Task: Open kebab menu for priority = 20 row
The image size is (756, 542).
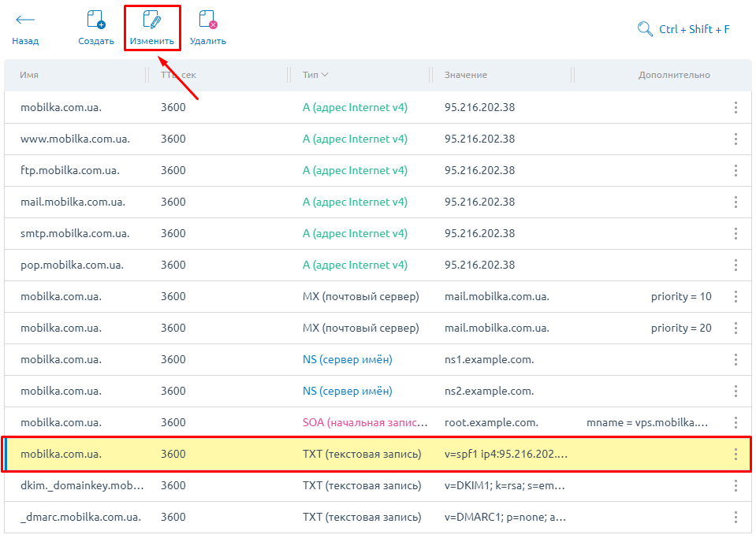Action: (x=736, y=328)
